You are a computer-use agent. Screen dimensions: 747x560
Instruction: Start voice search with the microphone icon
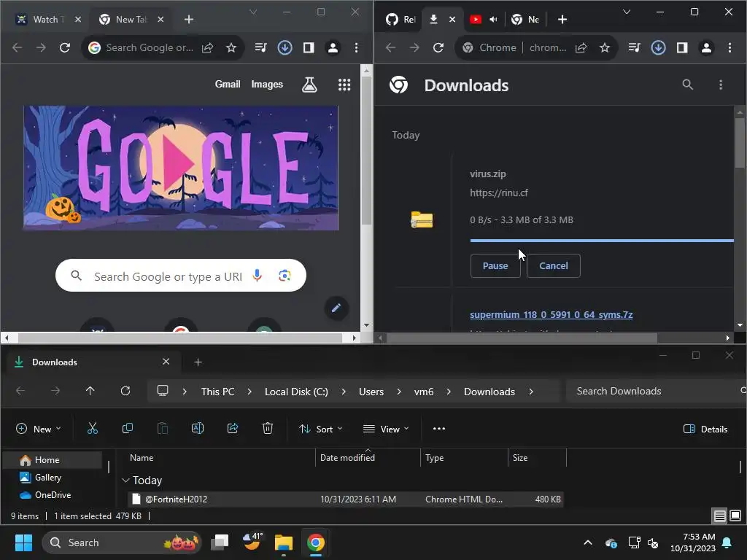coord(258,276)
